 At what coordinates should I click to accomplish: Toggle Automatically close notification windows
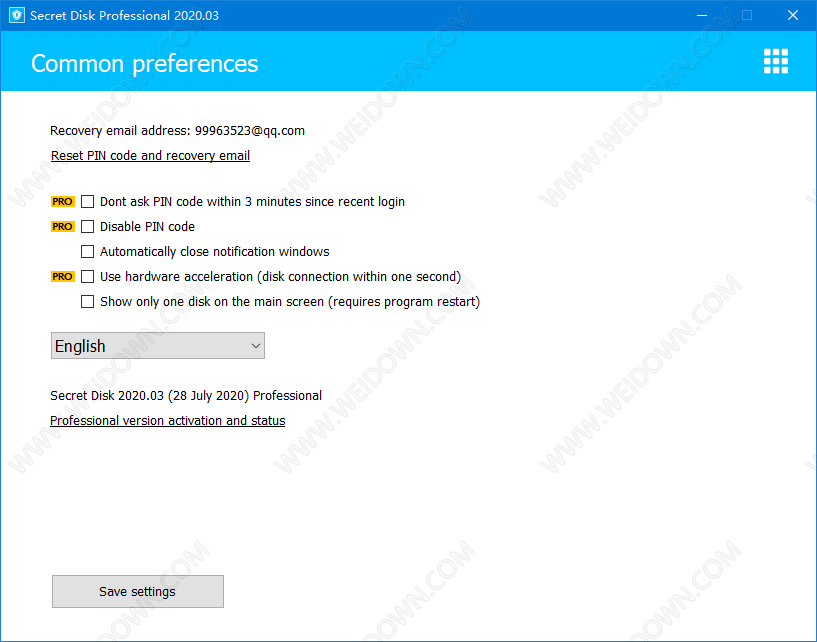[88, 251]
